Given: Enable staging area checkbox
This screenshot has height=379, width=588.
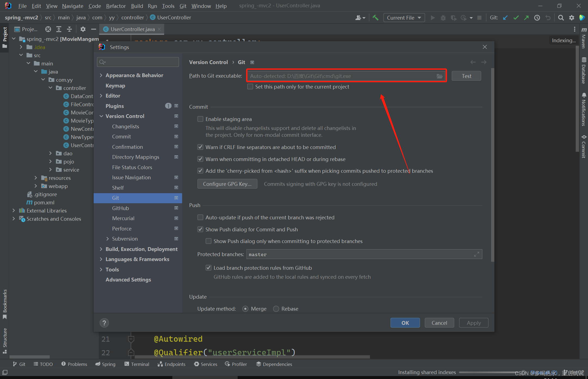Looking at the screenshot, I should 200,119.
